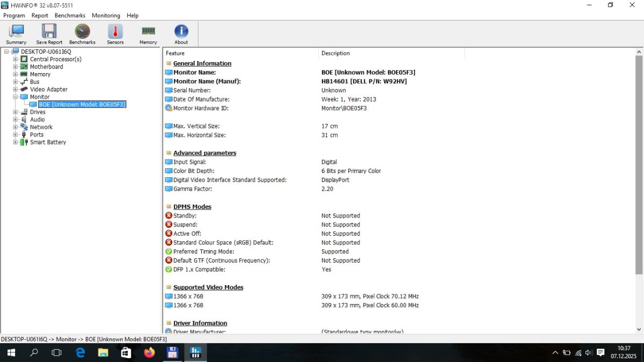644x362 pixels.
Task: Select Motherboard in the tree
Action: click(x=46, y=67)
